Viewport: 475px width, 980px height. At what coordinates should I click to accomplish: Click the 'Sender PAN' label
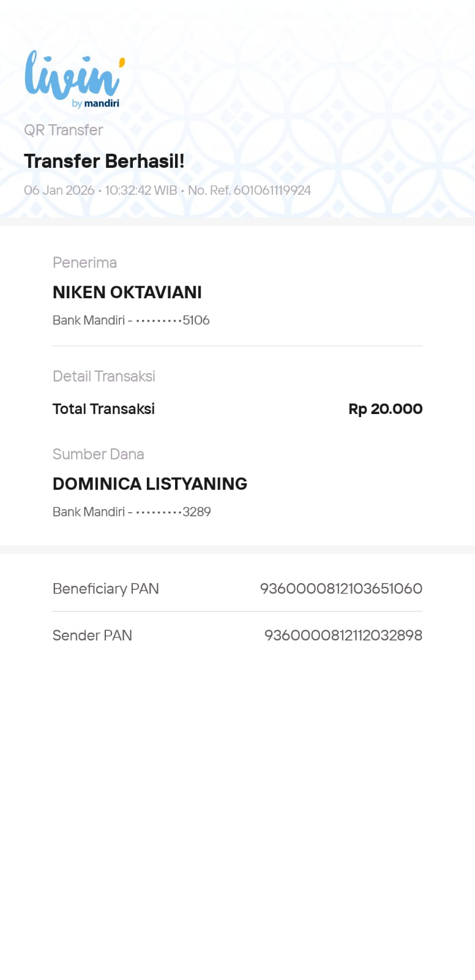[92, 635]
